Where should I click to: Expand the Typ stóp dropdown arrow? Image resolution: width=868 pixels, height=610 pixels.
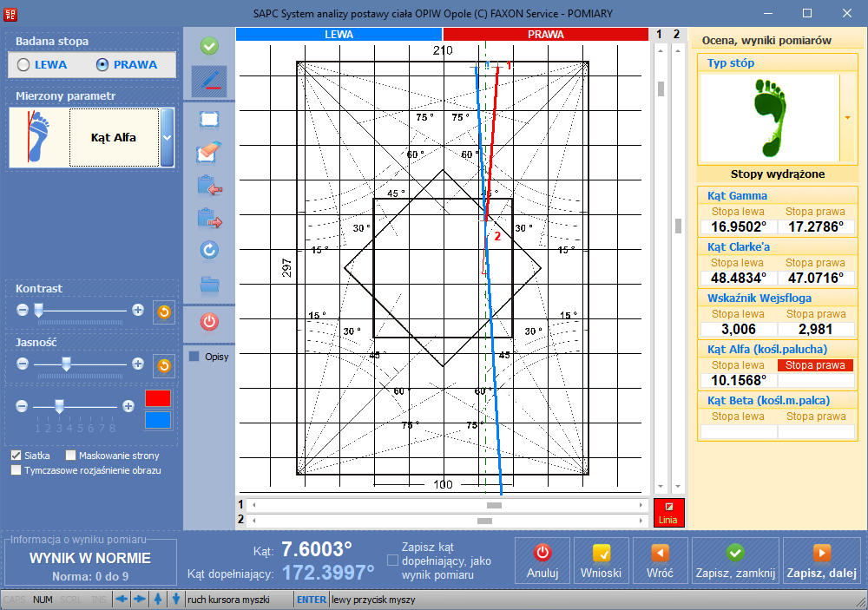(x=847, y=118)
